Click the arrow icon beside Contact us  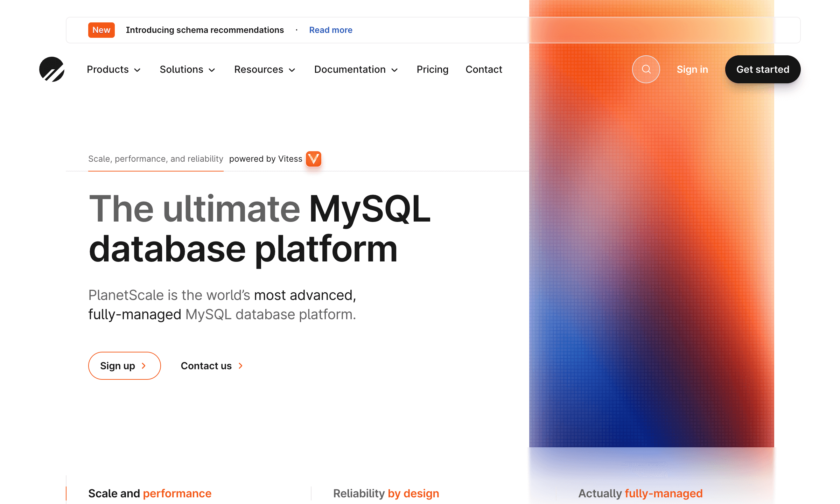coord(240,366)
